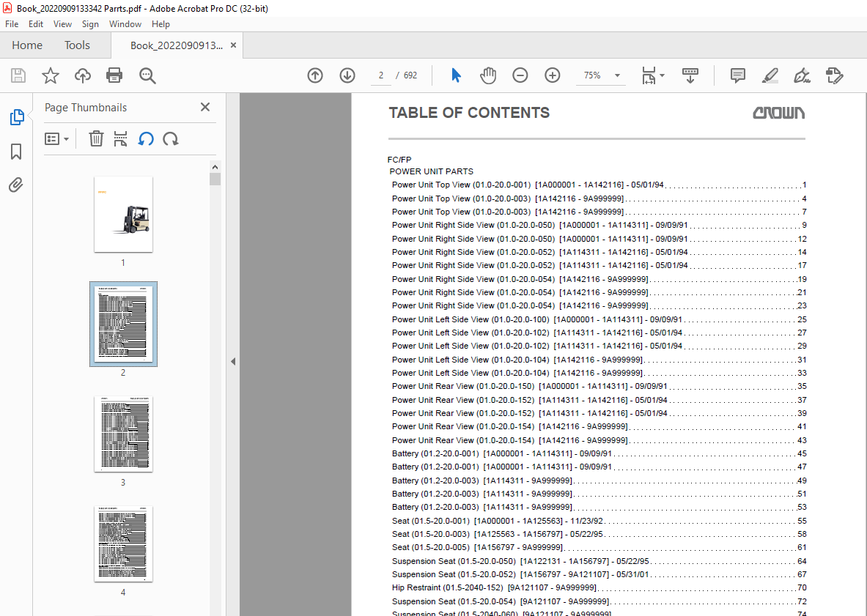Open the Sign document pen tool
This screenshot has height=616, width=867.
tap(802, 75)
